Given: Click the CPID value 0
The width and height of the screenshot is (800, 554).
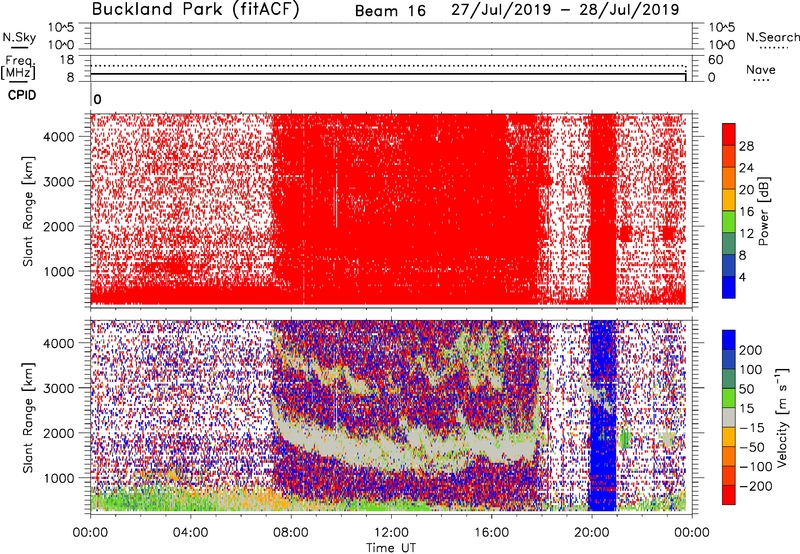Looking at the screenshot, I should point(97,99).
